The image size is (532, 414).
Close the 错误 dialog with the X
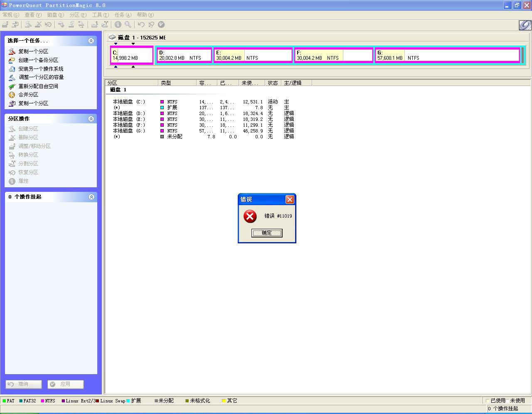point(290,199)
